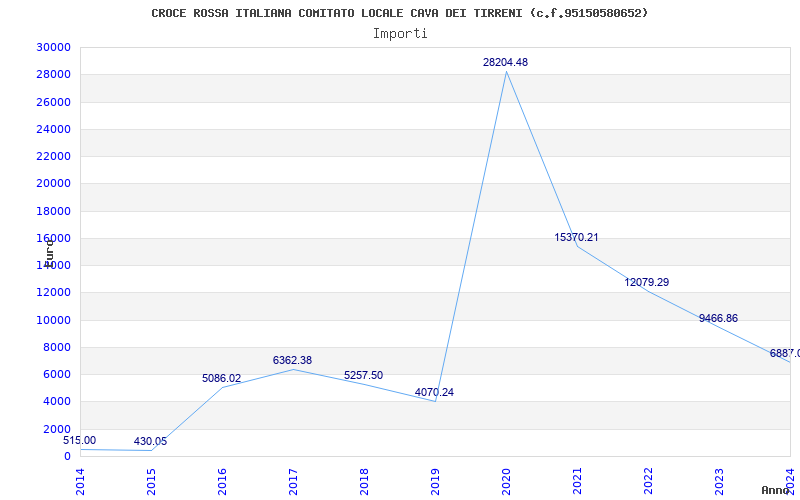Click the 12000 y-axis tick label

[x=53, y=292]
